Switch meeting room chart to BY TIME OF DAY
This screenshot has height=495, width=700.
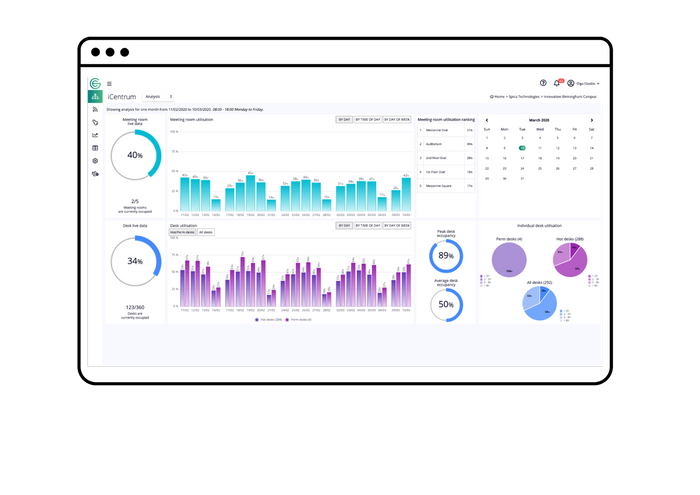pos(367,119)
